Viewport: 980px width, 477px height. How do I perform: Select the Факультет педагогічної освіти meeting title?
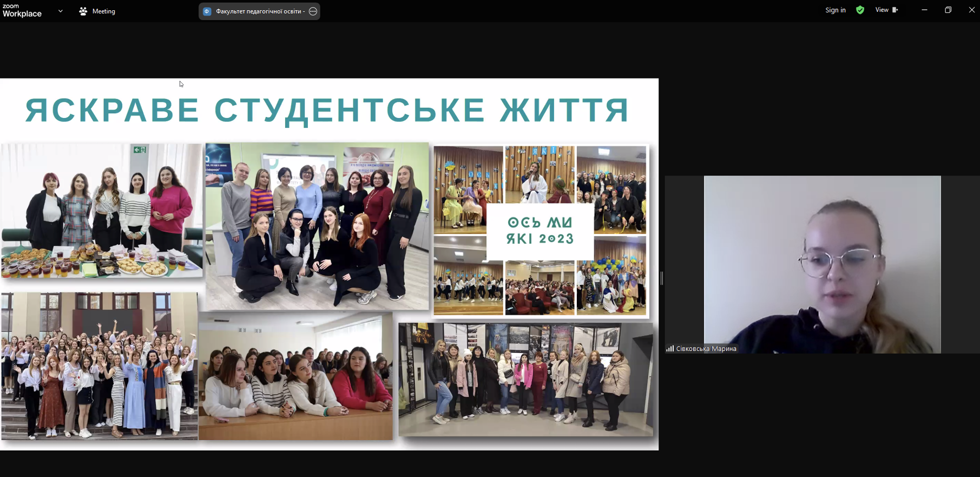click(x=259, y=11)
